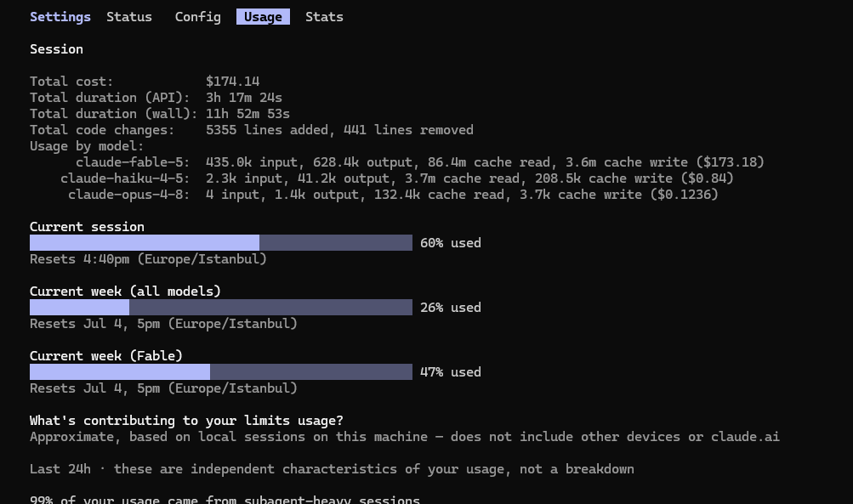853x504 pixels.
Task: Click the API duration value 3h 17m 24s
Action: click(x=244, y=98)
